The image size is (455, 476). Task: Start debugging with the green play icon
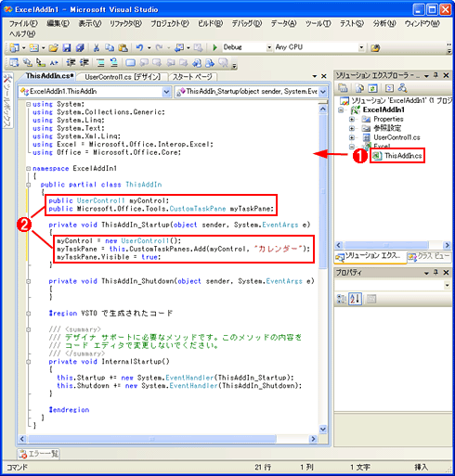pyautogui.click(x=214, y=47)
